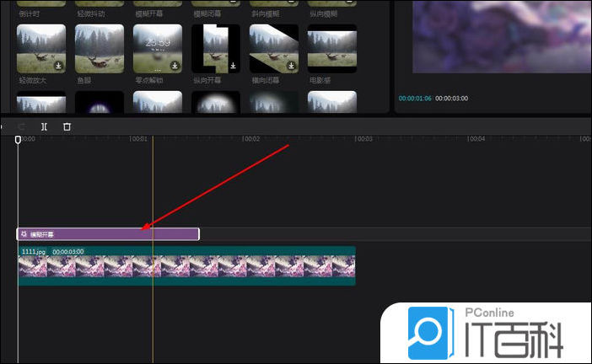Click the 1111.jpg clip name label
The image size is (592, 364).
click(34, 252)
